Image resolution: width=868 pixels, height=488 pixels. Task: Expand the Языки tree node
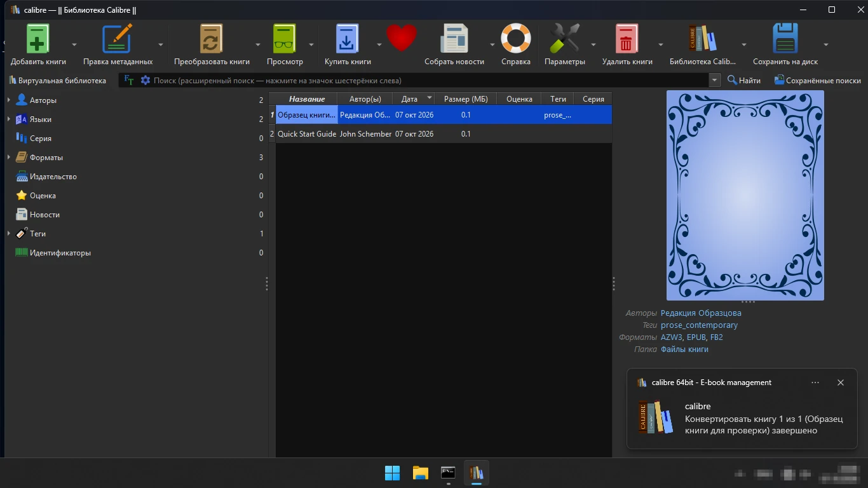8,119
